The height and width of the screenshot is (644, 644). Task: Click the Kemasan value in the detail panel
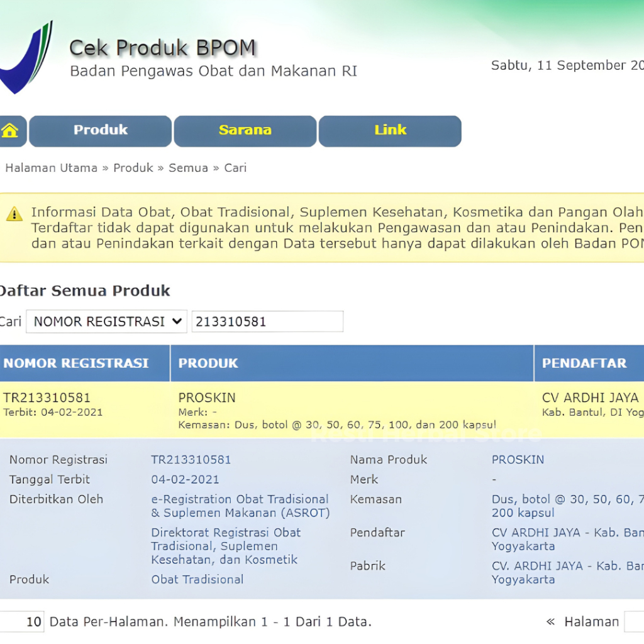568,506
